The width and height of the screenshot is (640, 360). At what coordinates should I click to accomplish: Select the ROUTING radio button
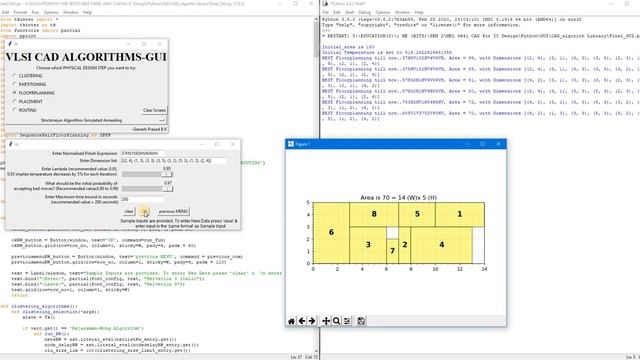pyautogui.click(x=15, y=110)
